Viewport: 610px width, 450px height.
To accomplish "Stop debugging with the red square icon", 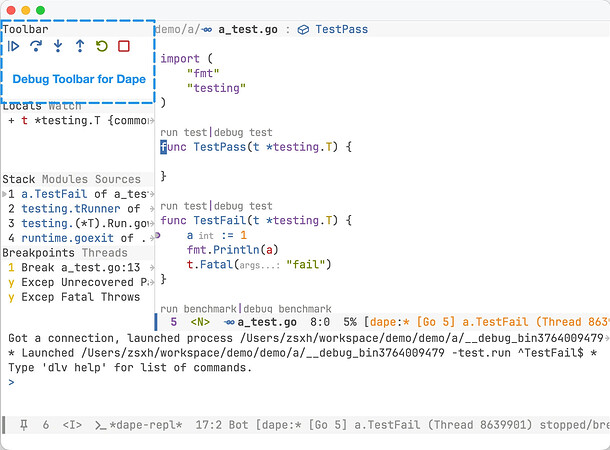I will 124,46.
